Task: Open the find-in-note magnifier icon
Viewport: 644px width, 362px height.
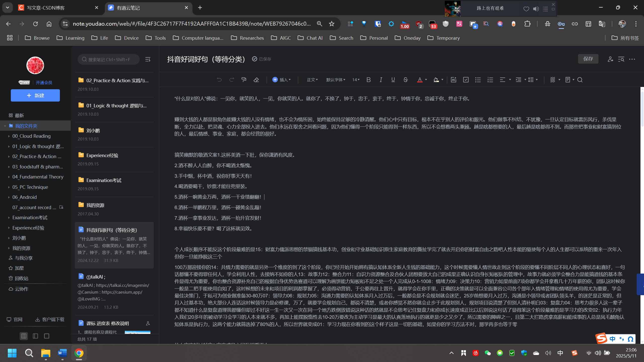Action: click(x=580, y=80)
